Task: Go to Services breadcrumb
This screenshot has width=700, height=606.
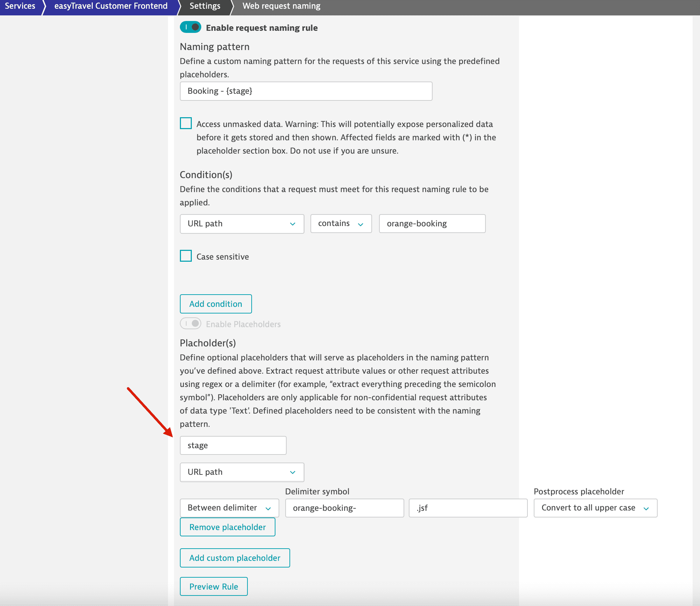Action: point(20,6)
